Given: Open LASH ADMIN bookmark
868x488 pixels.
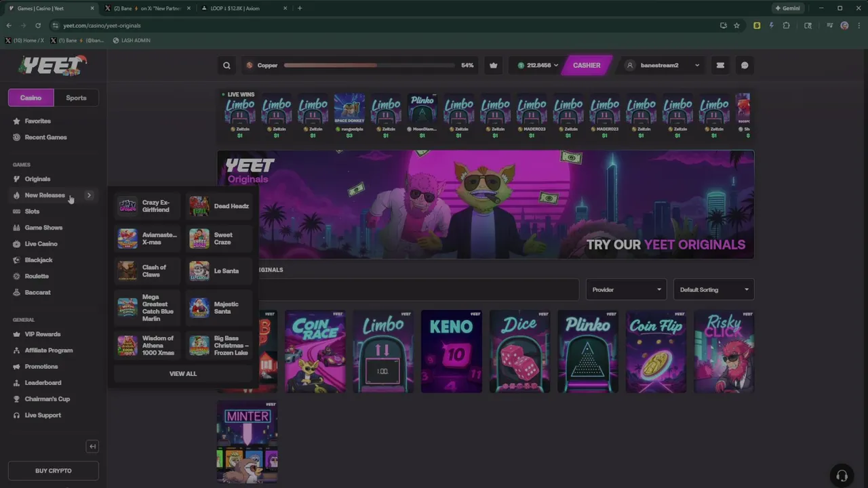Looking at the screenshot, I should click(132, 40).
